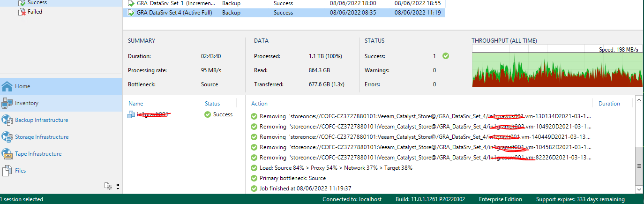Click the VM icon in Name column
Viewport: 644px width, 204px height.
(131, 114)
